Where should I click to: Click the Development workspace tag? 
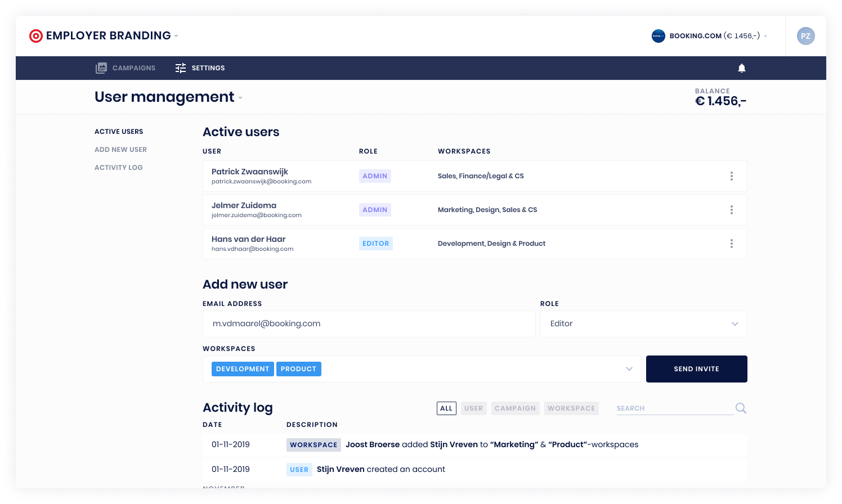click(243, 369)
